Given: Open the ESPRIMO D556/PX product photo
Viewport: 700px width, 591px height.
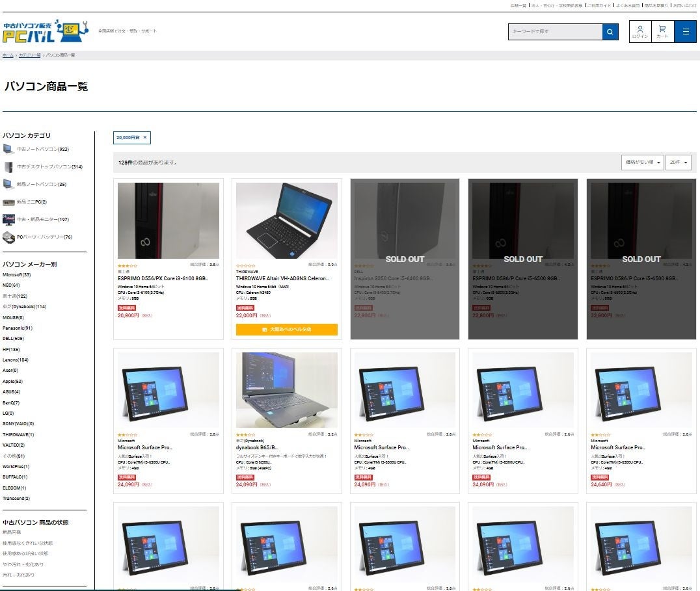Looking at the screenshot, I should [168, 220].
